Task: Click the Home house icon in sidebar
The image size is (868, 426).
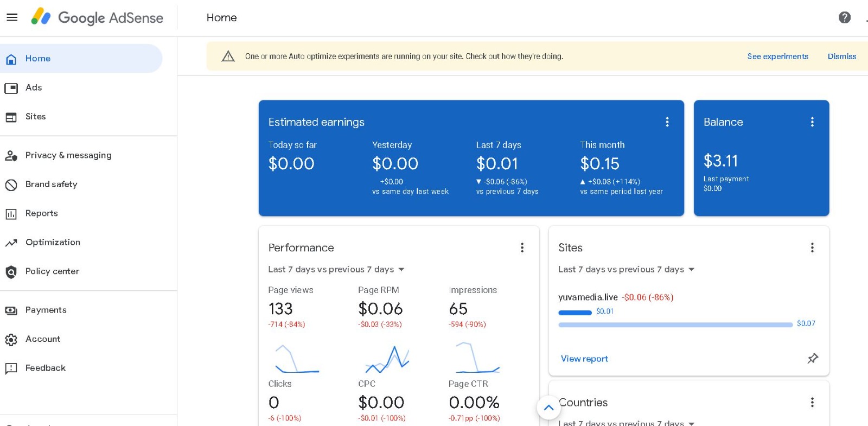Action: [11, 59]
